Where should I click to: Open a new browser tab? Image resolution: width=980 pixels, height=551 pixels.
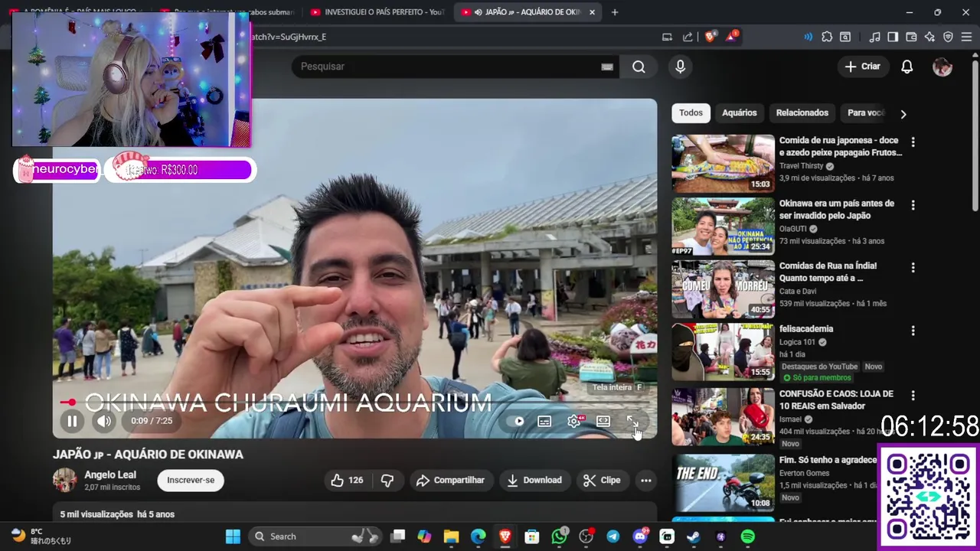[x=614, y=12]
